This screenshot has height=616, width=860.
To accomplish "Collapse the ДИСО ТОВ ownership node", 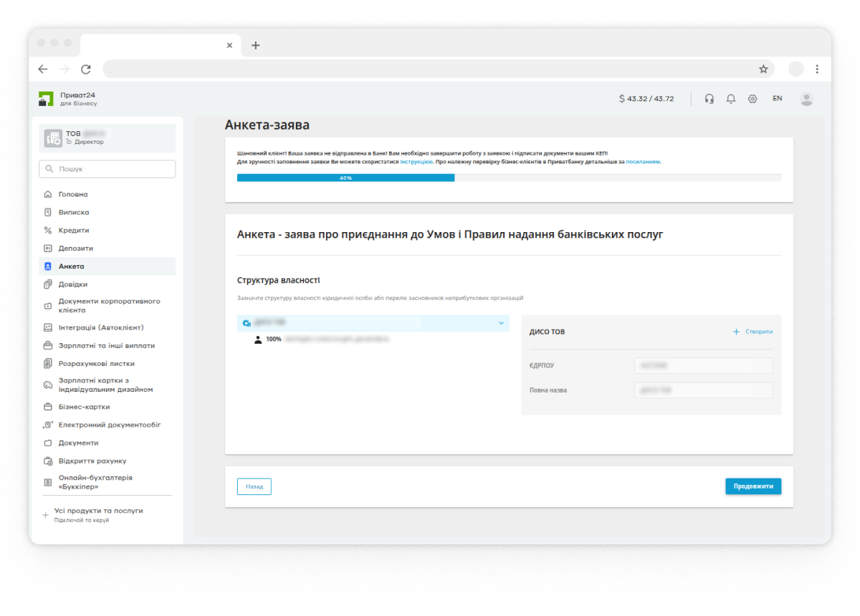I will click(x=501, y=323).
